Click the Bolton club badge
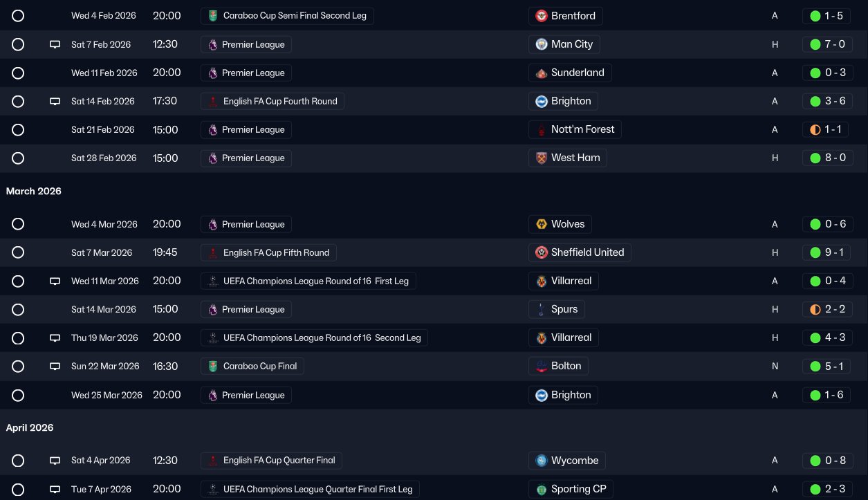Screen dimensions: 868x500 (542, 366)
